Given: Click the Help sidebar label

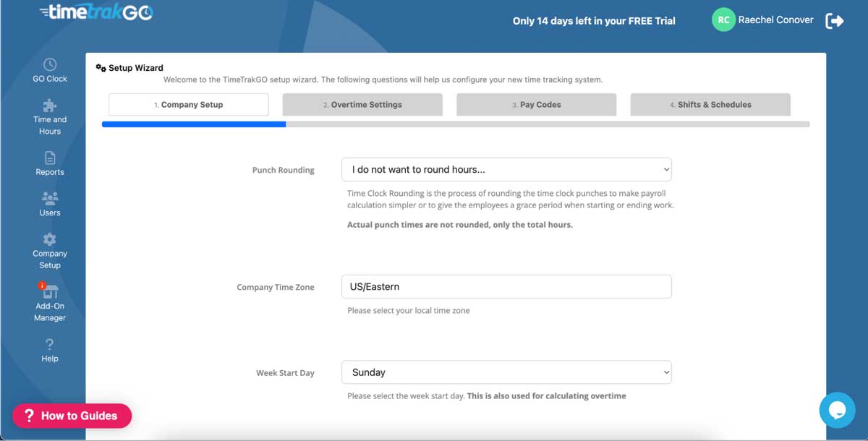Looking at the screenshot, I should (50, 359).
